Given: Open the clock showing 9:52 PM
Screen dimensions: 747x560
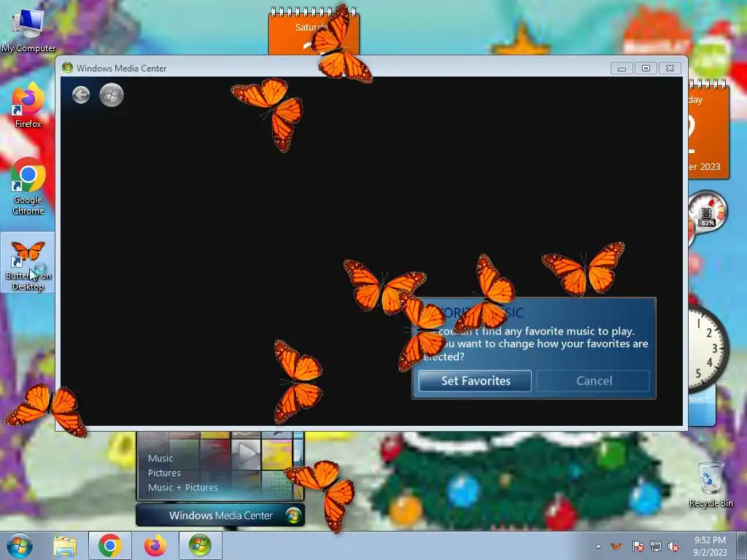Looking at the screenshot, I should (x=710, y=546).
